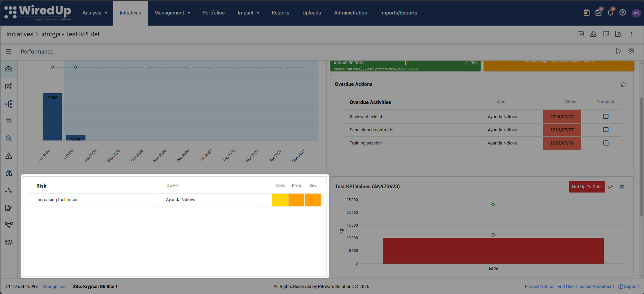The width and height of the screenshot is (644, 294).
Task: Click the orange Sev. risk swatch
Action: (x=313, y=200)
